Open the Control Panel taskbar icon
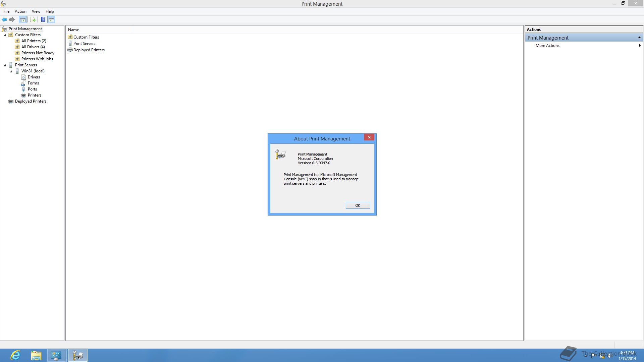This screenshot has height=362, width=644. [x=56, y=355]
